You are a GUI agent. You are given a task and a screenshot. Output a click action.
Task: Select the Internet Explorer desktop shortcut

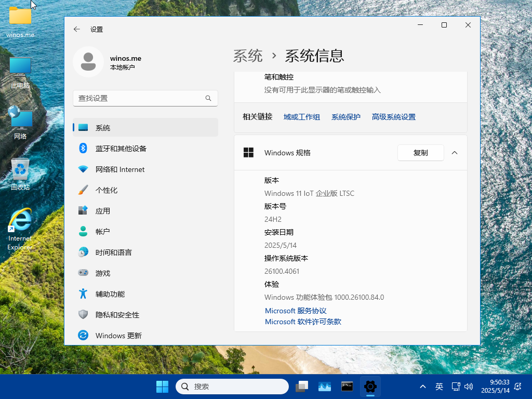click(x=20, y=229)
